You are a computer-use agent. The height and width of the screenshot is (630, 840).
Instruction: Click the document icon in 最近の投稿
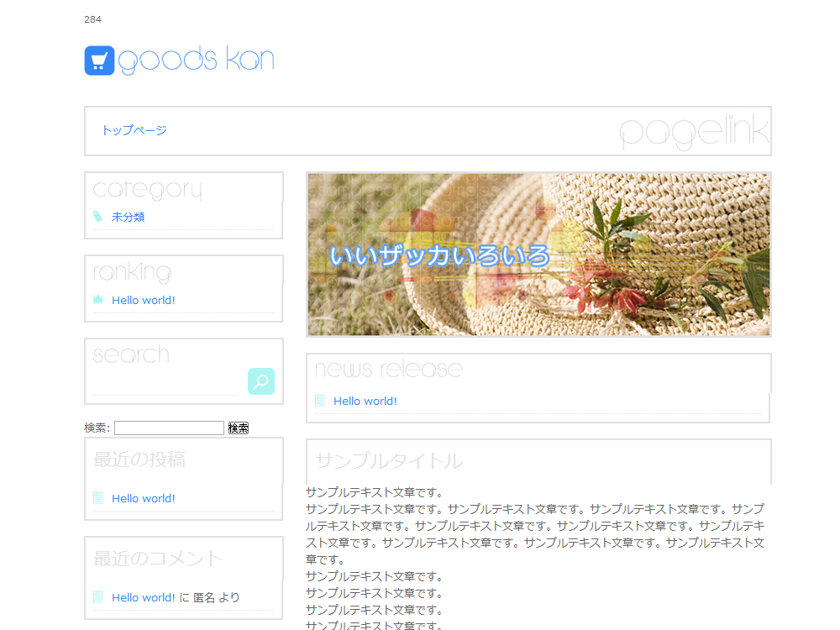(x=98, y=497)
